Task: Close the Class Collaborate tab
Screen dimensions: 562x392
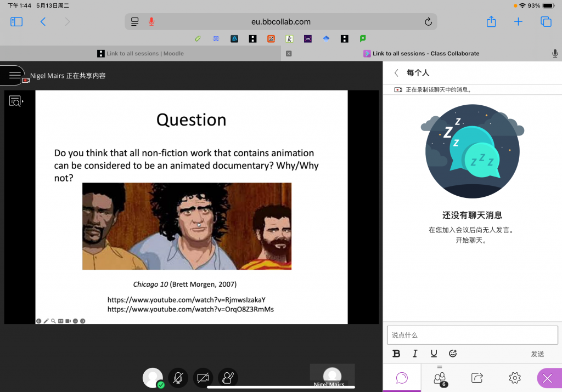Action: pos(289,53)
